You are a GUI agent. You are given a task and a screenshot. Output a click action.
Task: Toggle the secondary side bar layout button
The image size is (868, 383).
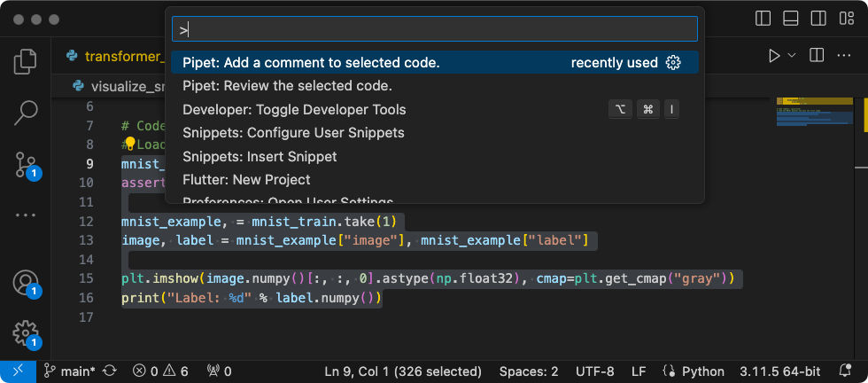pos(820,19)
